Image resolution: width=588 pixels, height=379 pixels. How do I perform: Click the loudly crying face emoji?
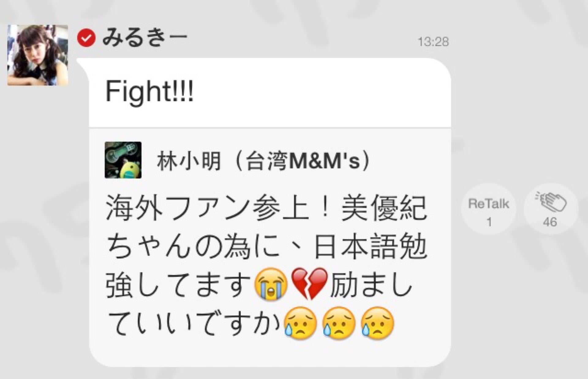click(x=271, y=284)
